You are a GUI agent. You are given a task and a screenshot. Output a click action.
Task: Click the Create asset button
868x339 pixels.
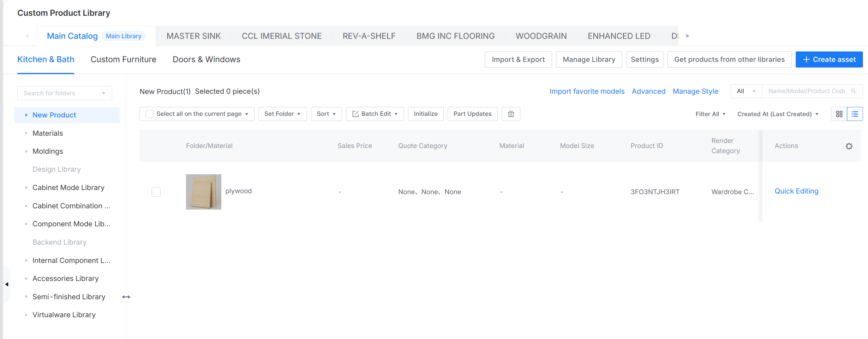(829, 59)
